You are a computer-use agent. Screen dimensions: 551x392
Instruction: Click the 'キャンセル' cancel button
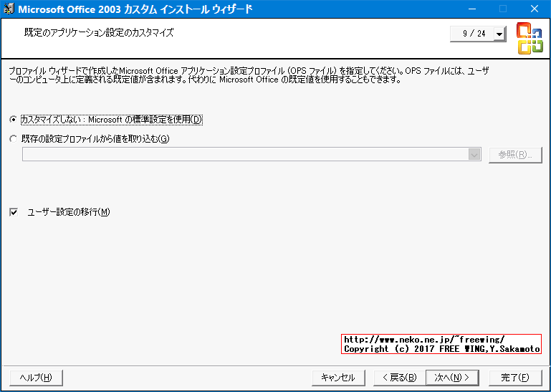click(338, 378)
